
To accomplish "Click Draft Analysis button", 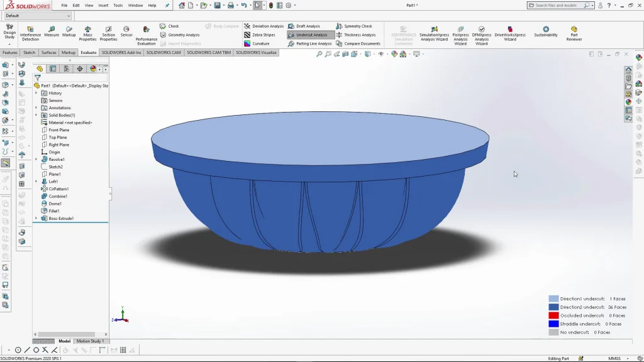I will [308, 26].
